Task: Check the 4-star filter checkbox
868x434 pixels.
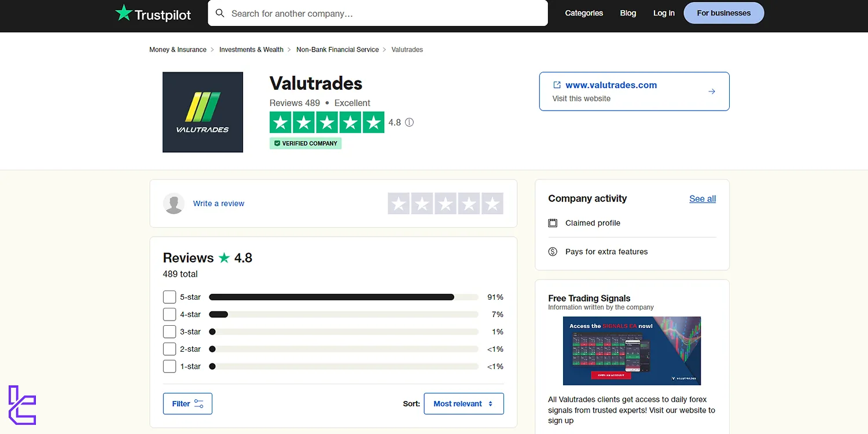Action: [170, 314]
